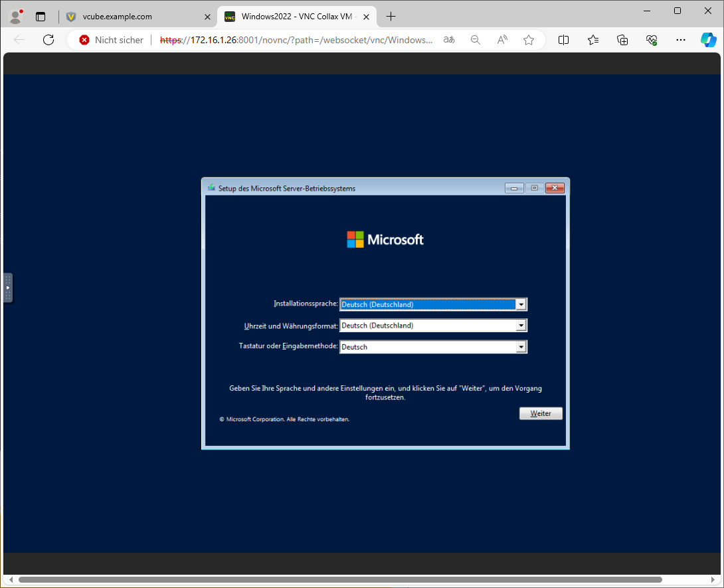724x588 pixels.
Task: Select the Windows2022 VNC Collax tab
Action: 296,17
